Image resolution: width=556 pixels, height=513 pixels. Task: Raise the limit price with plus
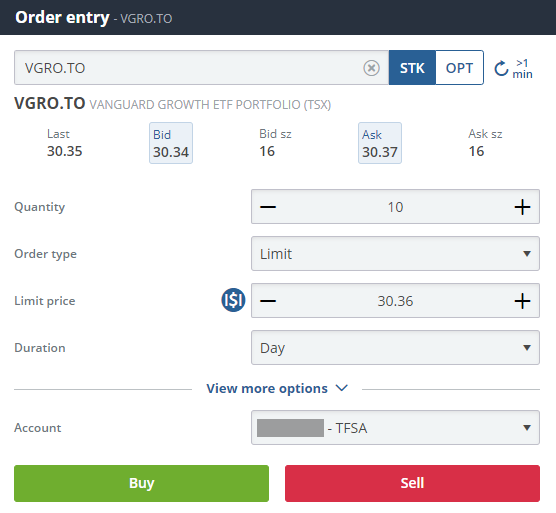click(x=522, y=301)
